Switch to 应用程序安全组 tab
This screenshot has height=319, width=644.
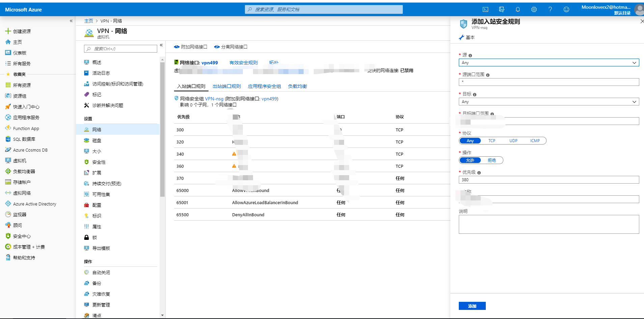tap(264, 86)
